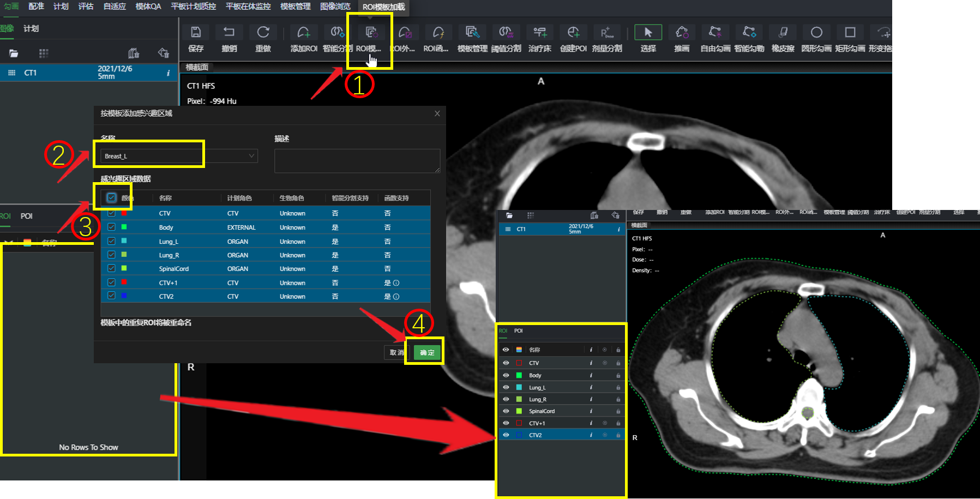Click the green Body color swatch in dialog
The image size is (980, 499).
coord(124,227)
